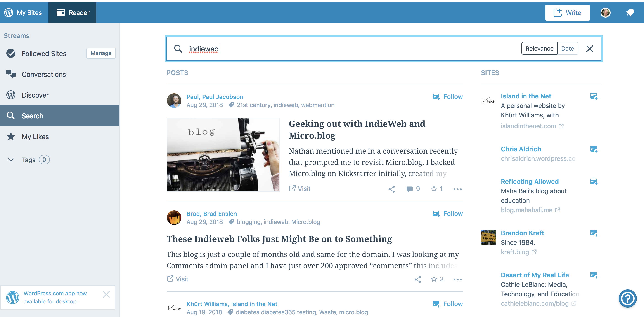This screenshot has width=644, height=317.
Task: Follow Brad Enslen's site
Action: point(447,214)
